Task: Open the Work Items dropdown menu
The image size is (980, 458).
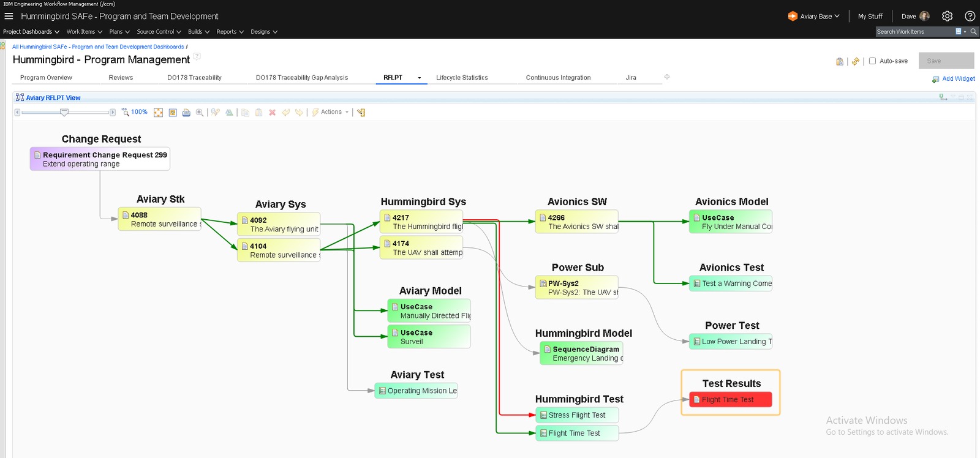Action: click(x=85, y=32)
